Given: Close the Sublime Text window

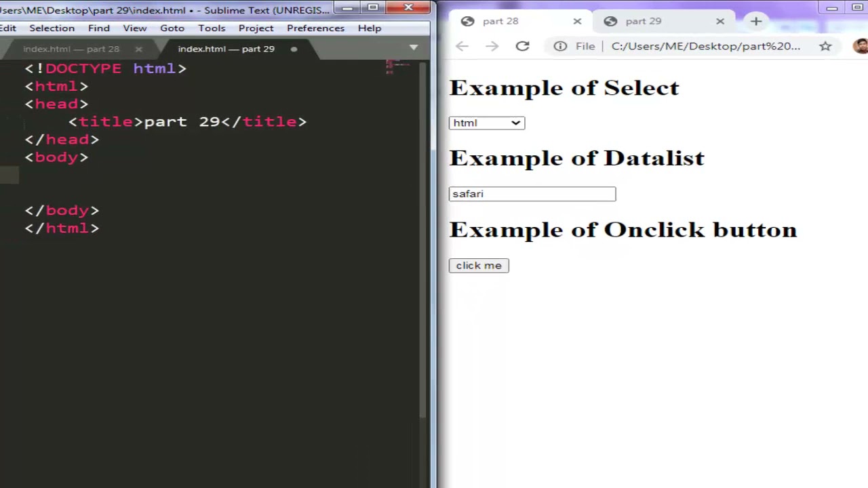Looking at the screenshot, I should pos(408,7).
